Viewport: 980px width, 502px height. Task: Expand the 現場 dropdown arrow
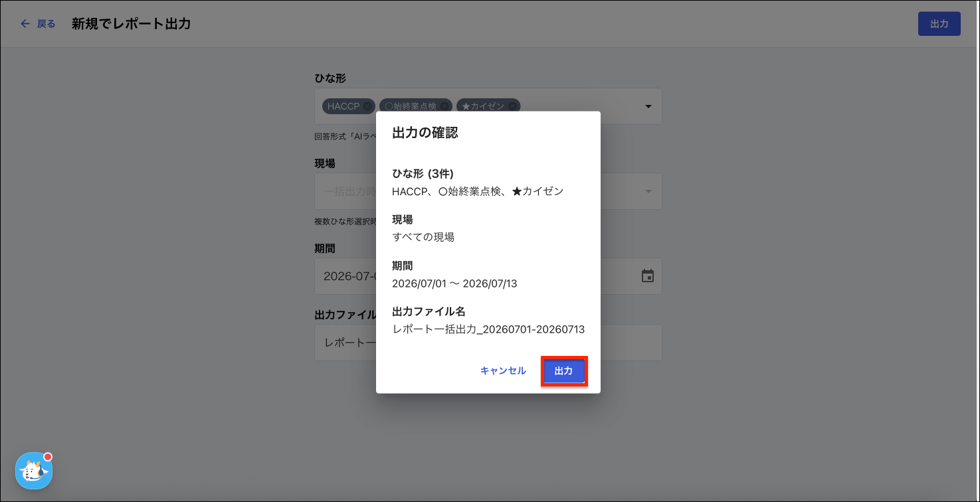point(648,192)
